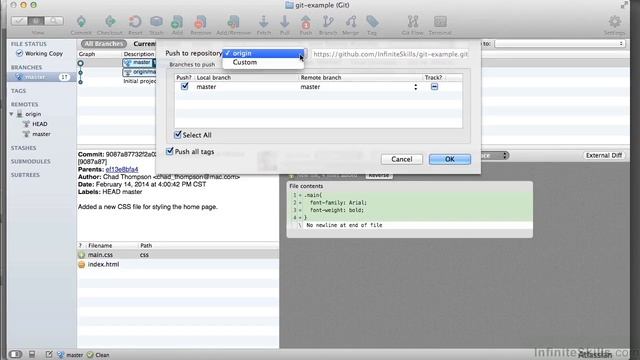Toggle the sidebar button in status bar
This screenshot has height=360, width=640.
pyautogui.click(x=15, y=354)
